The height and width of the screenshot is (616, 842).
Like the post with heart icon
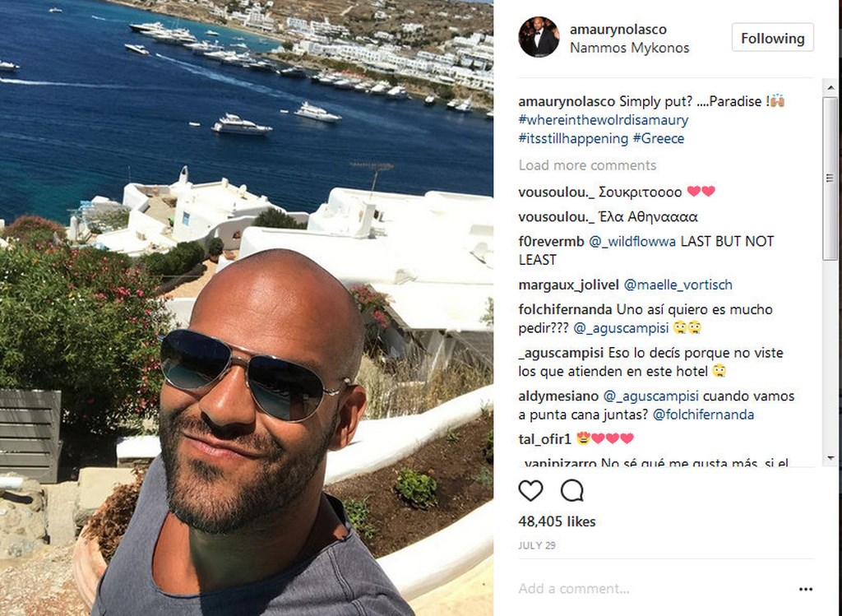(x=530, y=490)
